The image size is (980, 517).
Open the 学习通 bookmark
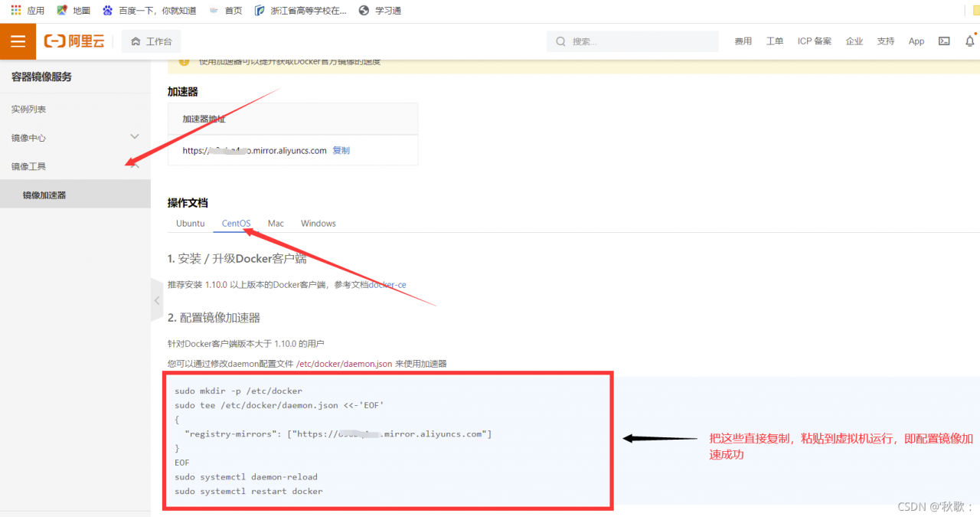point(380,11)
